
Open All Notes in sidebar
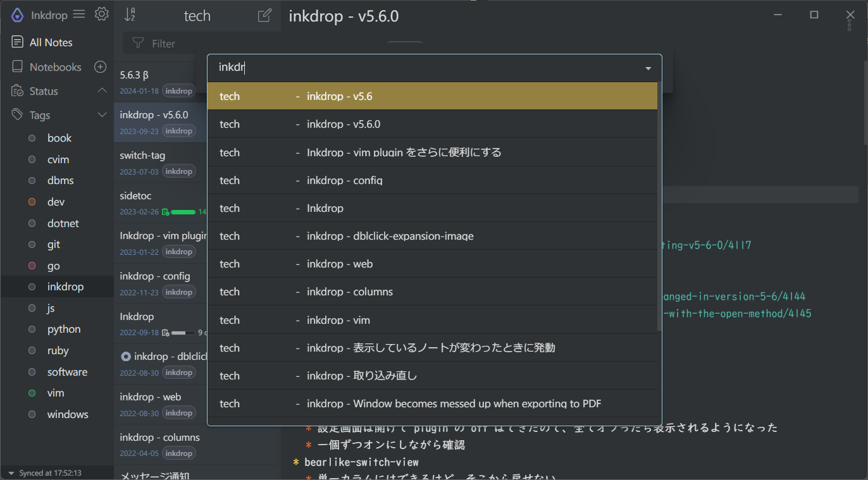pos(57,42)
